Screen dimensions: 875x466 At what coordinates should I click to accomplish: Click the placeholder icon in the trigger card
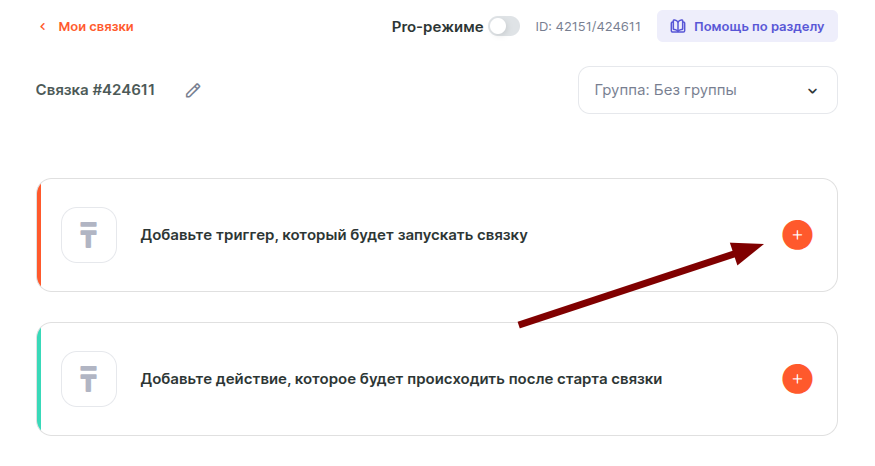[x=89, y=235]
